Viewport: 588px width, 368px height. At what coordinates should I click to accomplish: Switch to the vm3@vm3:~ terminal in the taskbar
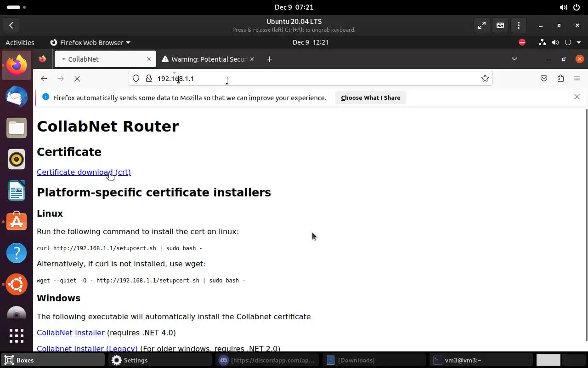[481, 360]
